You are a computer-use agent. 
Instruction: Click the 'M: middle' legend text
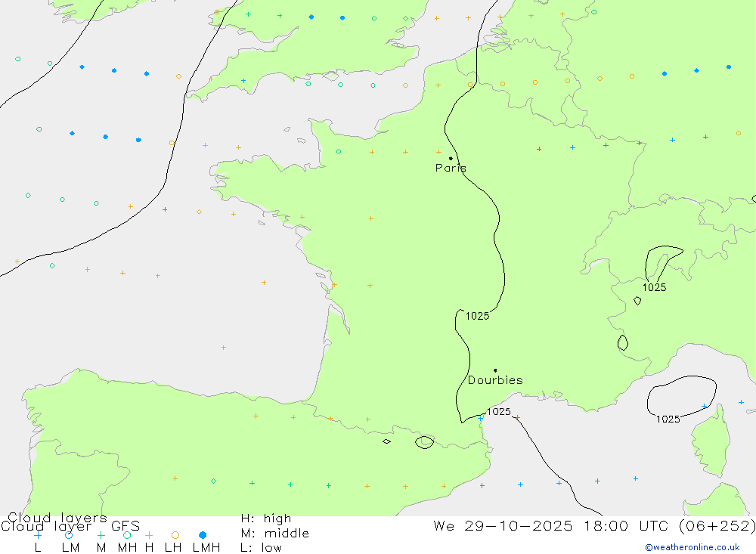[x=275, y=534]
